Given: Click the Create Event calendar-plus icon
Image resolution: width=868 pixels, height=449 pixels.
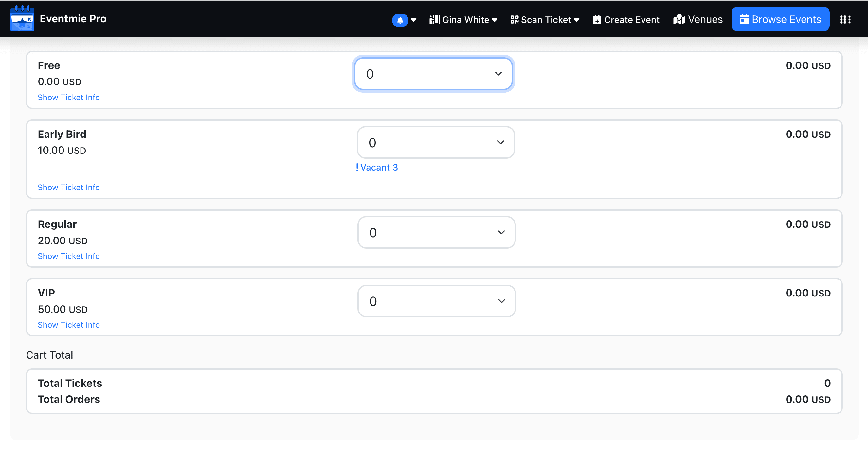Looking at the screenshot, I should pos(597,20).
